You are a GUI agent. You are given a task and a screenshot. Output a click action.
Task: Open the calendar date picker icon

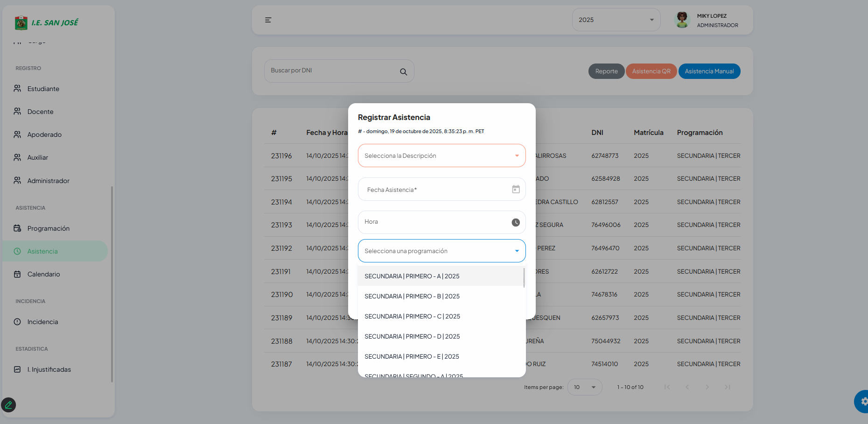coord(516,189)
